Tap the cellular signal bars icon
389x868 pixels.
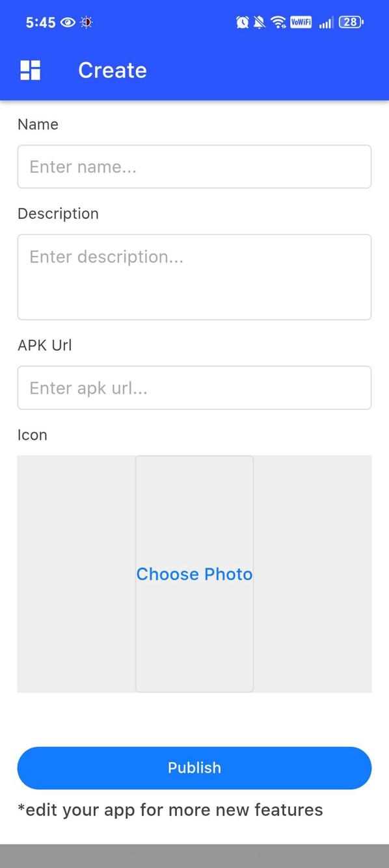[326, 23]
